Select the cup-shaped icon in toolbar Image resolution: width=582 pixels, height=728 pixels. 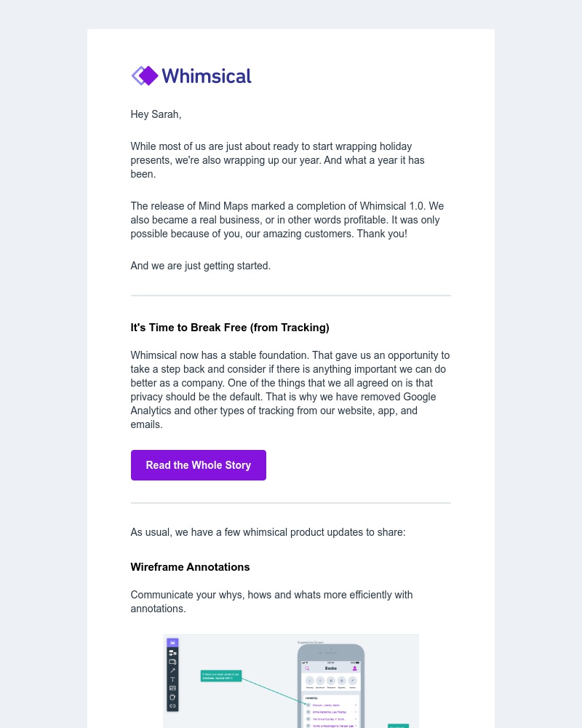coord(172,697)
